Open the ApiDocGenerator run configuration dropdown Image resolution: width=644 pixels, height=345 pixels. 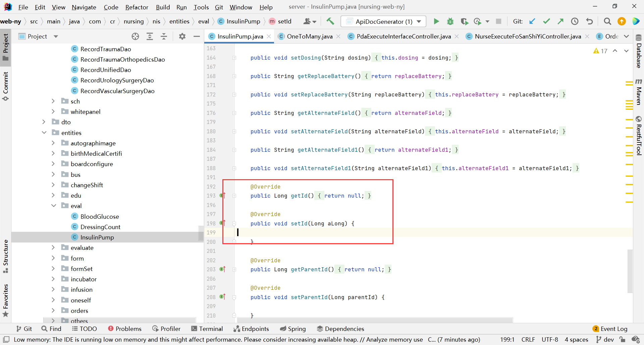click(383, 21)
